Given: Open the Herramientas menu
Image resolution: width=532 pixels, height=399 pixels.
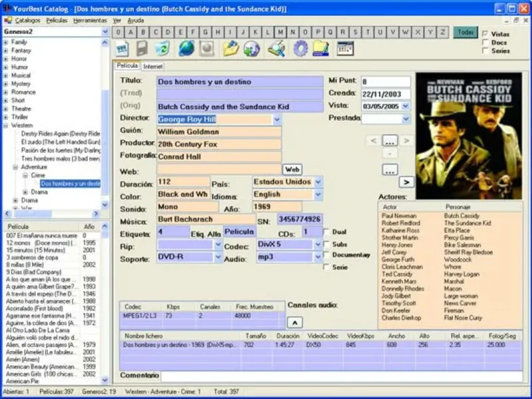Looking at the screenshot, I should pyautogui.click(x=90, y=21).
